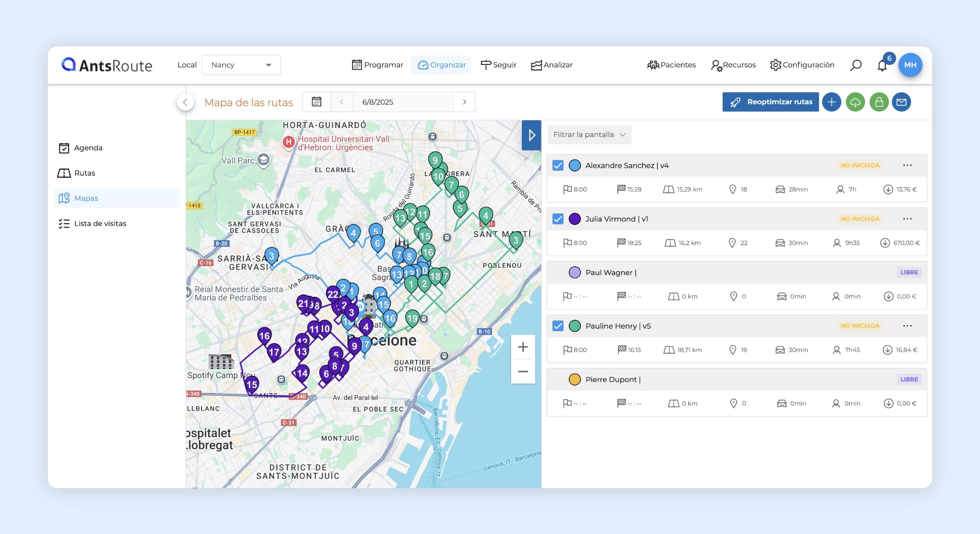Click the MH profile avatar
This screenshot has width=980, height=534.
coord(911,64)
